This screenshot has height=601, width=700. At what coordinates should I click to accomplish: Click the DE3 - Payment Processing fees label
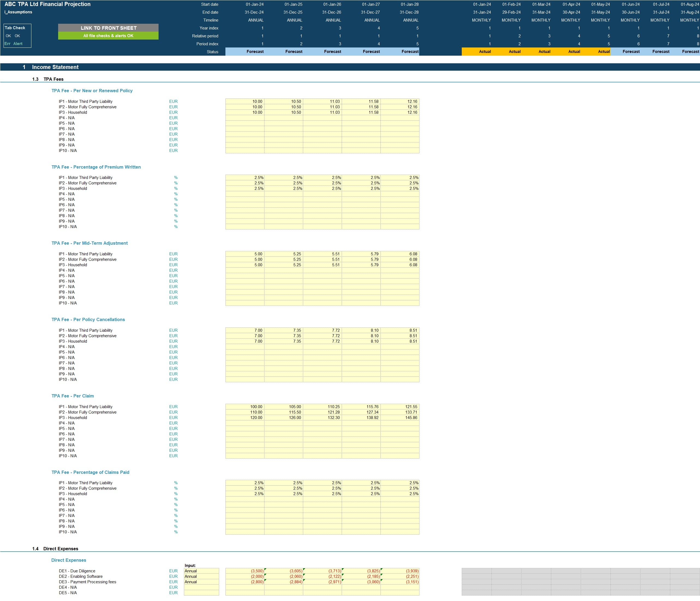tap(88, 582)
